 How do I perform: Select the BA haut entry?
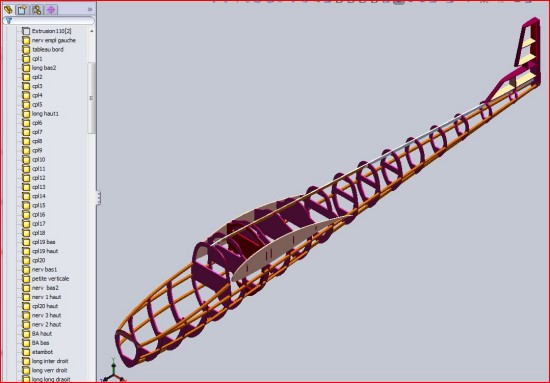(x=42, y=334)
